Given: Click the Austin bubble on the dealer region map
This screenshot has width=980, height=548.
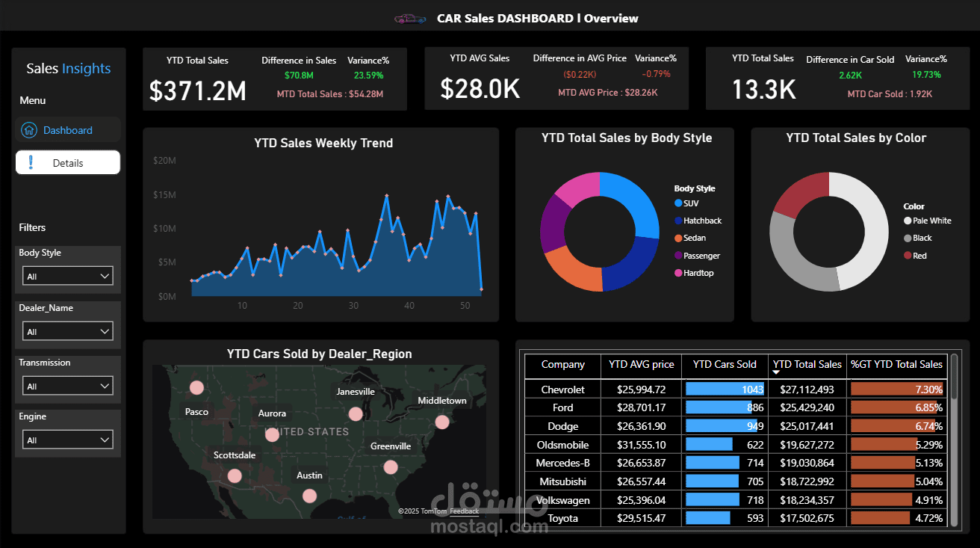Looking at the screenshot, I should (x=309, y=495).
